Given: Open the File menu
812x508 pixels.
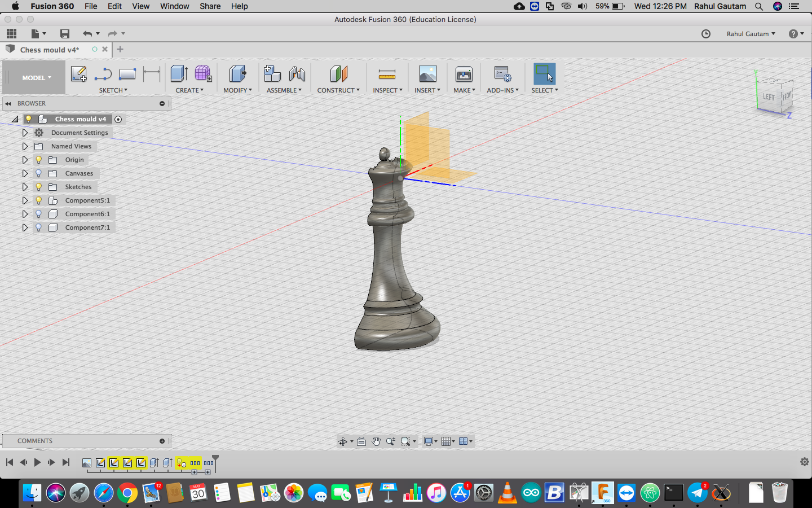Looking at the screenshot, I should (91, 6).
